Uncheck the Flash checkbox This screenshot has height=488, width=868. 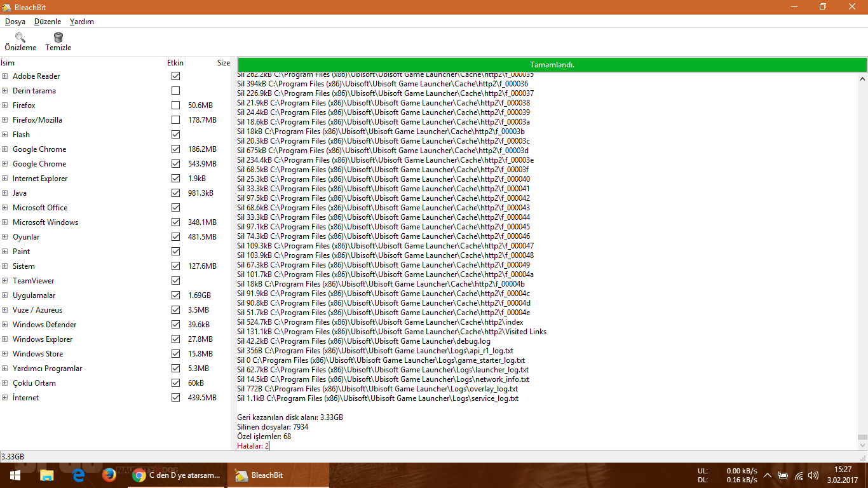pyautogui.click(x=175, y=135)
